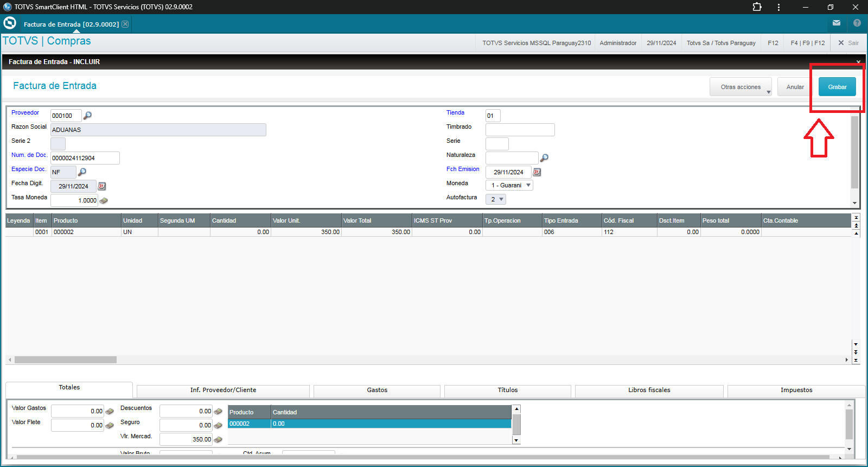Open the Especie Doc. search magnifier
Image resolution: width=868 pixels, height=467 pixels.
pyautogui.click(x=82, y=172)
